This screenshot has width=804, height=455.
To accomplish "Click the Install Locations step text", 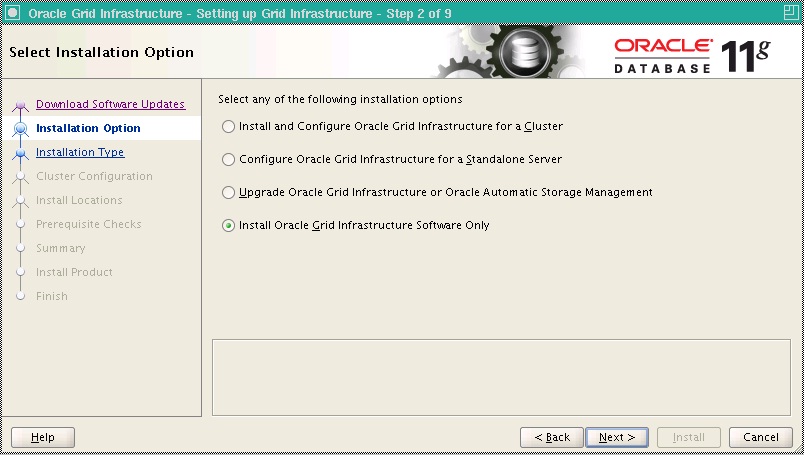I will (79, 201).
